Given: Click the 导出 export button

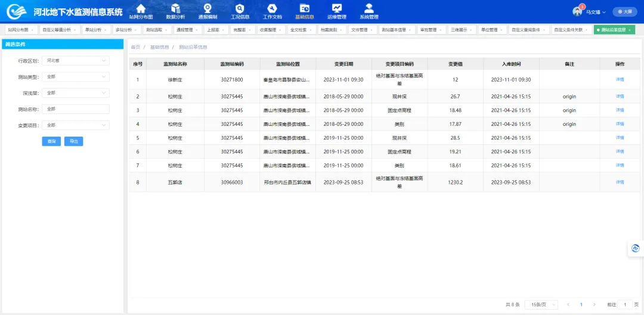Looking at the screenshot, I should 73,141.
